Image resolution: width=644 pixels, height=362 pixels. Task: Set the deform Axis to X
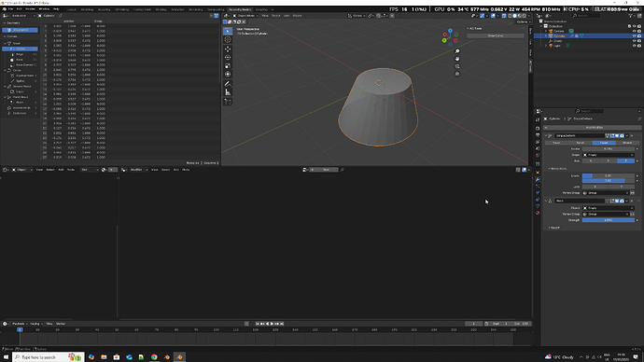591,160
